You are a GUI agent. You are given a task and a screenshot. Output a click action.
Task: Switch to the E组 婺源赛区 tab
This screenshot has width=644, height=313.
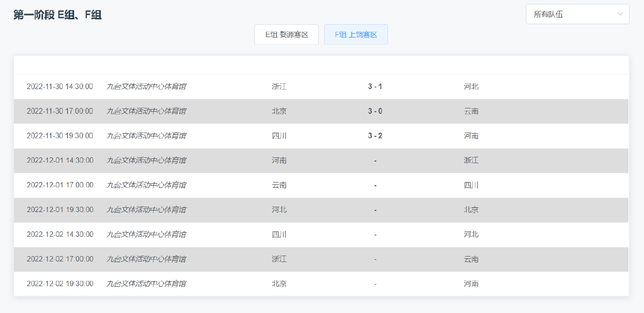tap(287, 34)
